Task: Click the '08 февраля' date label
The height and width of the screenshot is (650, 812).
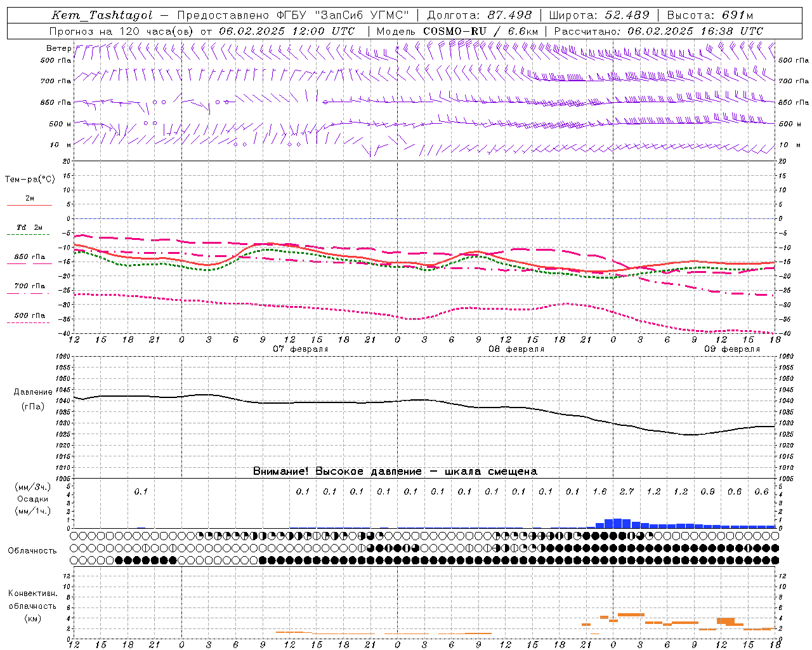Action: pyautogui.click(x=516, y=349)
